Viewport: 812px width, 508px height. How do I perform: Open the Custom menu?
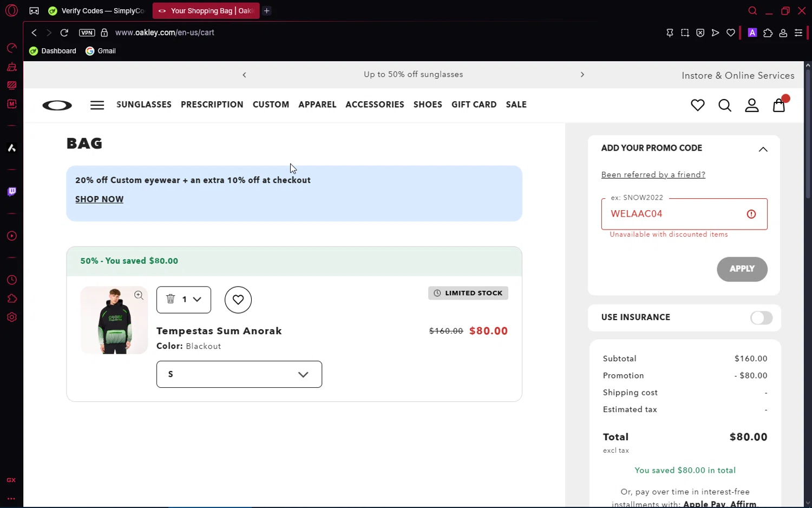(271, 105)
